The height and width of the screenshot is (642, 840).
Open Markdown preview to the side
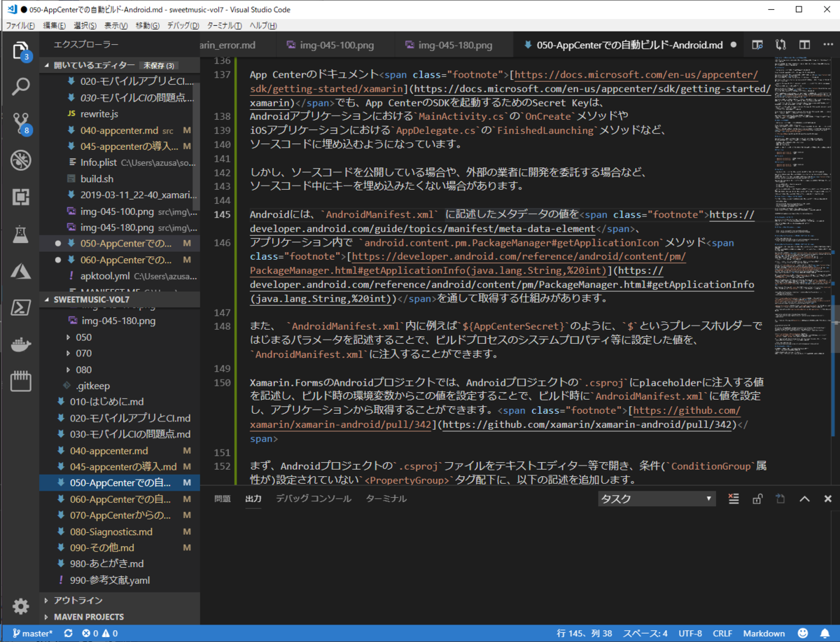(x=757, y=45)
